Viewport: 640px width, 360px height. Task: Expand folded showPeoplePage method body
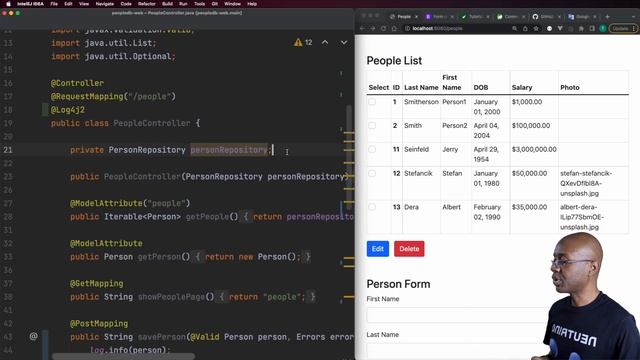point(222,297)
